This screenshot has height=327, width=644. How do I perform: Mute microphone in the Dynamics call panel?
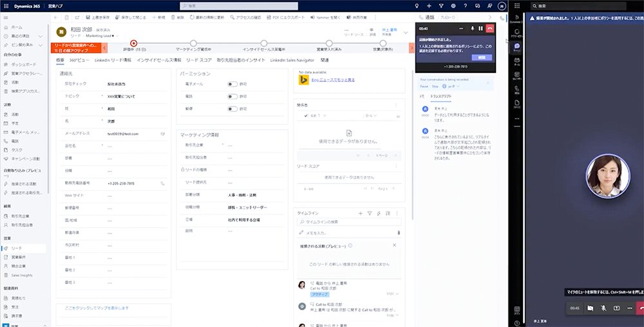pyautogui.click(x=473, y=28)
